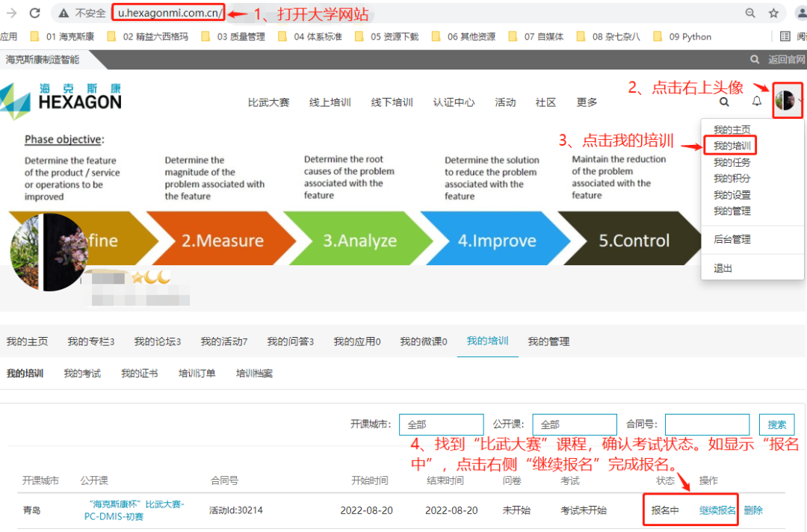The image size is (807, 532).
Task: Open the 公开课 filter dropdown
Action: tap(574, 424)
